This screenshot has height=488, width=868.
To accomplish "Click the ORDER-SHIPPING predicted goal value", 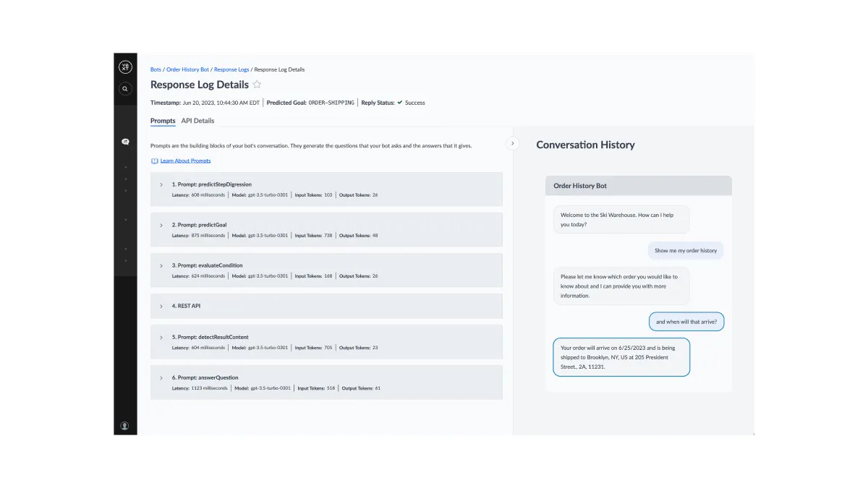I will point(331,103).
